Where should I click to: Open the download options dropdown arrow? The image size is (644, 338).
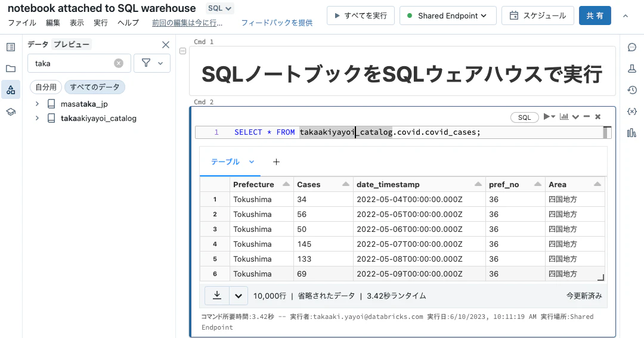[238, 296]
